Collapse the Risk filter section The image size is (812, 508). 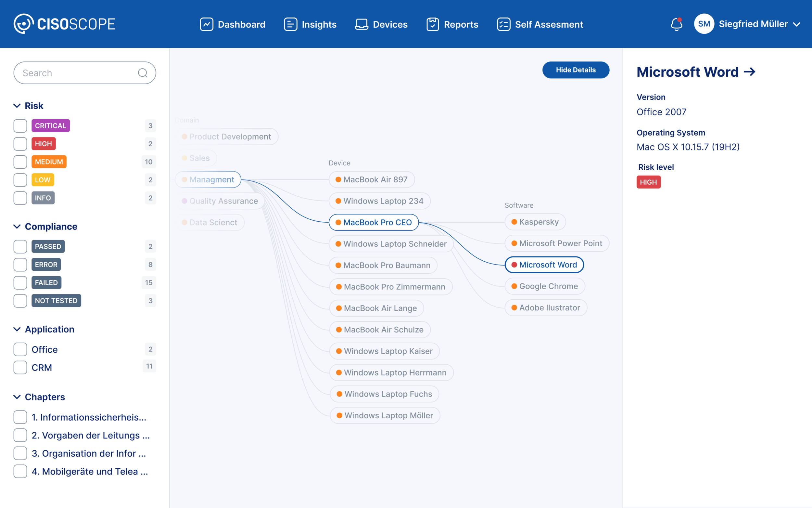[17, 106]
